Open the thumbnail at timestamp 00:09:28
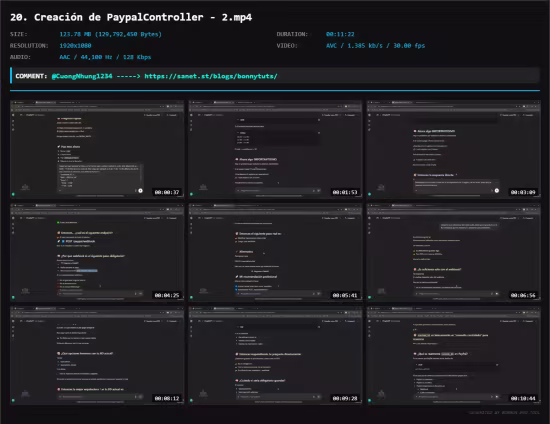 [275, 355]
